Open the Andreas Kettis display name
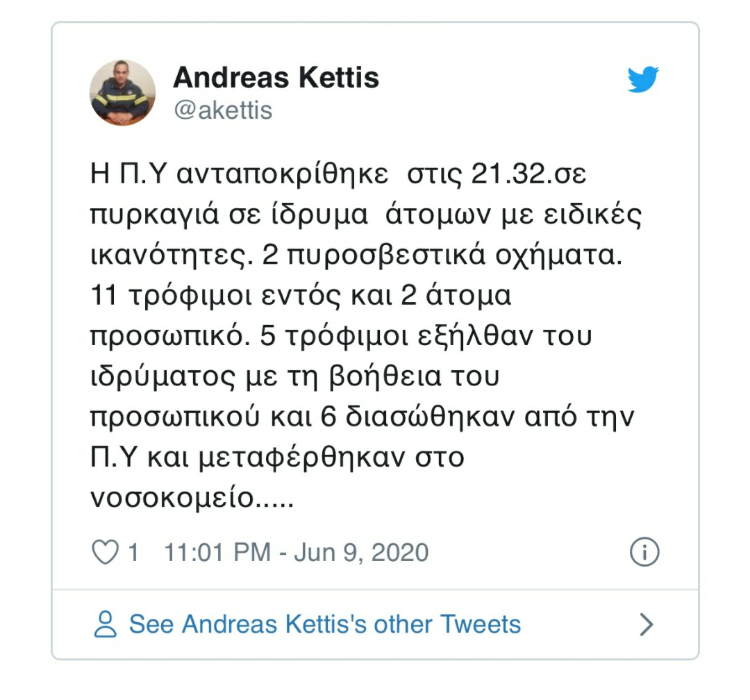Screen dimensions: 750x700 (276, 77)
